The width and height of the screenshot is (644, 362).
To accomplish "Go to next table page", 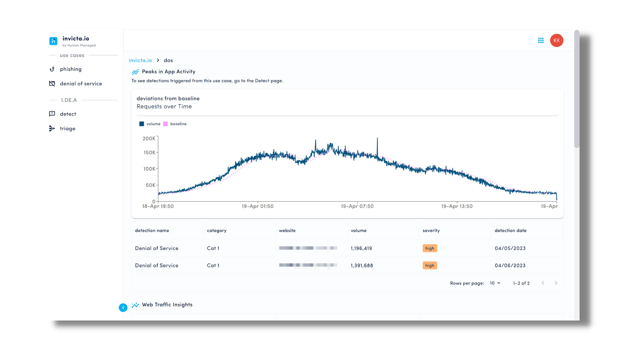I will (556, 283).
